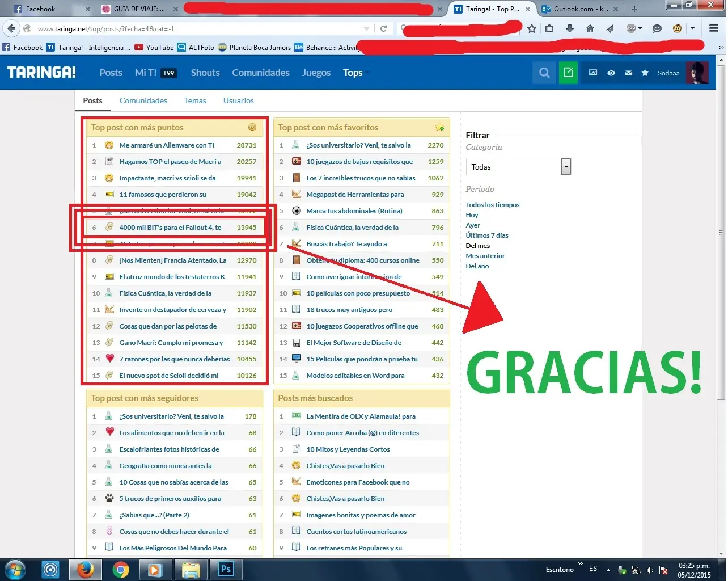This screenshot has height=581, width=728.
Task: Click the favorites star icon in Taringa header
Action: click(x=645, y=73)
